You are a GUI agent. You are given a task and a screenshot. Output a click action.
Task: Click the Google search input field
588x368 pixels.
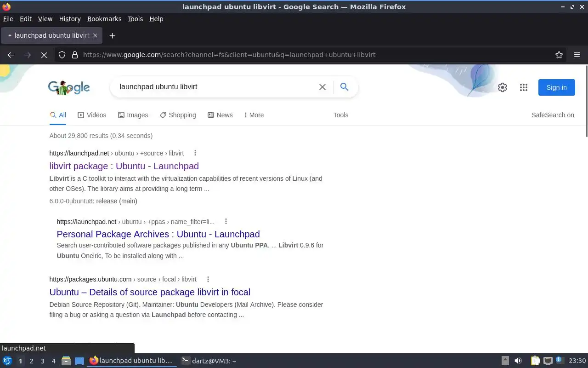tap(216, 87)
